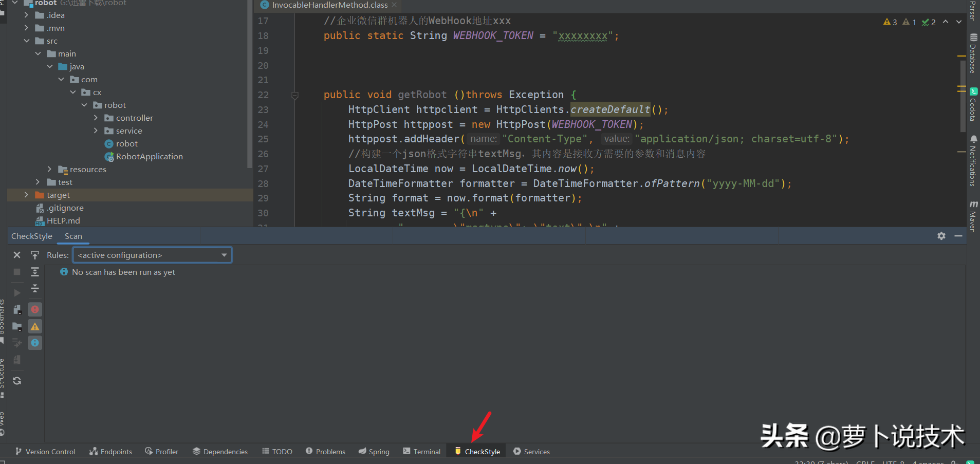Open the Database side panel

click(x=973, y=53)
